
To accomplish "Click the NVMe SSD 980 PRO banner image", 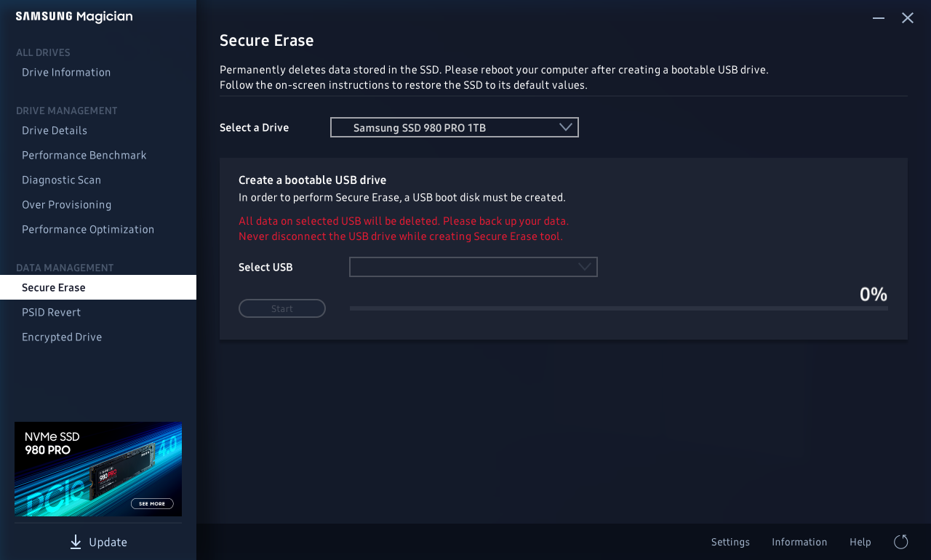I will (x=98, y=469).
